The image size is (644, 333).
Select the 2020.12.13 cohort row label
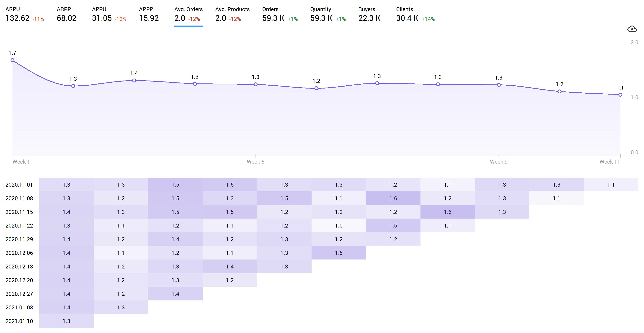coord(19,267)
